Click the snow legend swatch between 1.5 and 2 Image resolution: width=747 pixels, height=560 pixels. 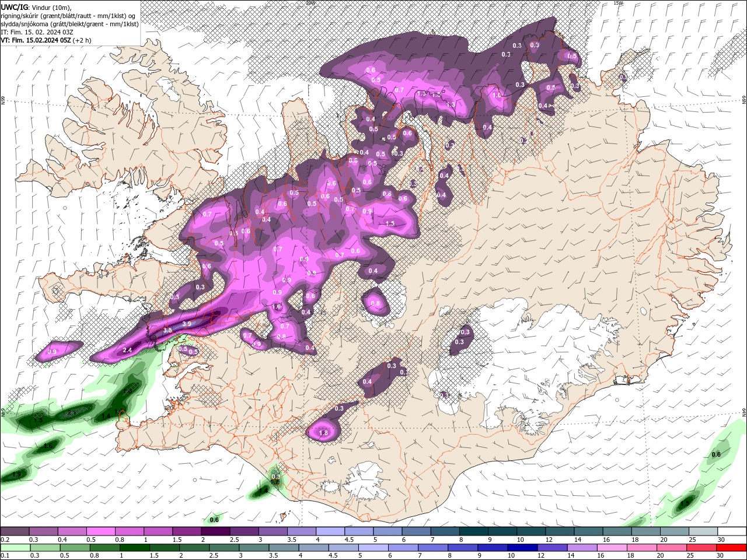[187, 531]
